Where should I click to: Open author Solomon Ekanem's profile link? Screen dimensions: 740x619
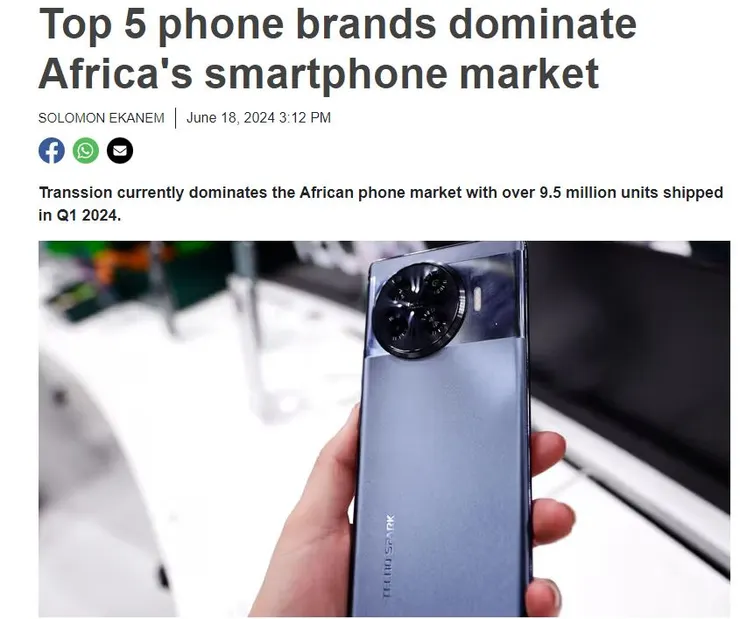click(x=101, y=117)
